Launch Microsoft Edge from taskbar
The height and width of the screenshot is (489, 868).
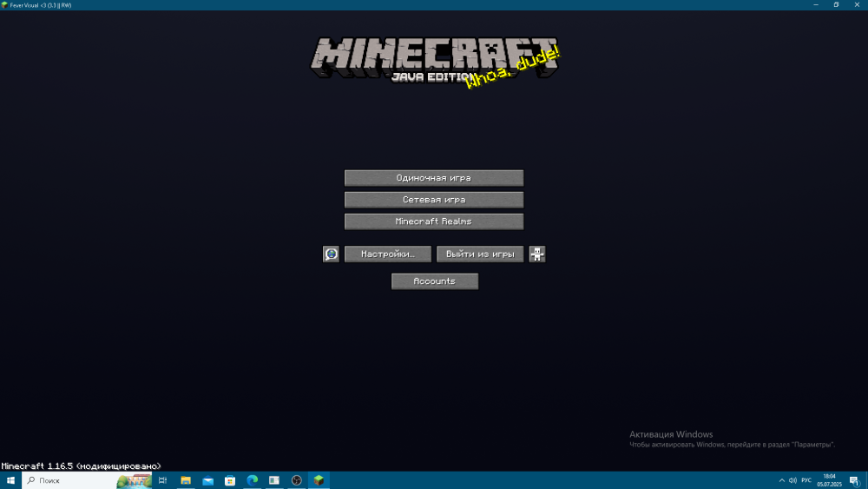pyautogui.click(x=252, y=480)
